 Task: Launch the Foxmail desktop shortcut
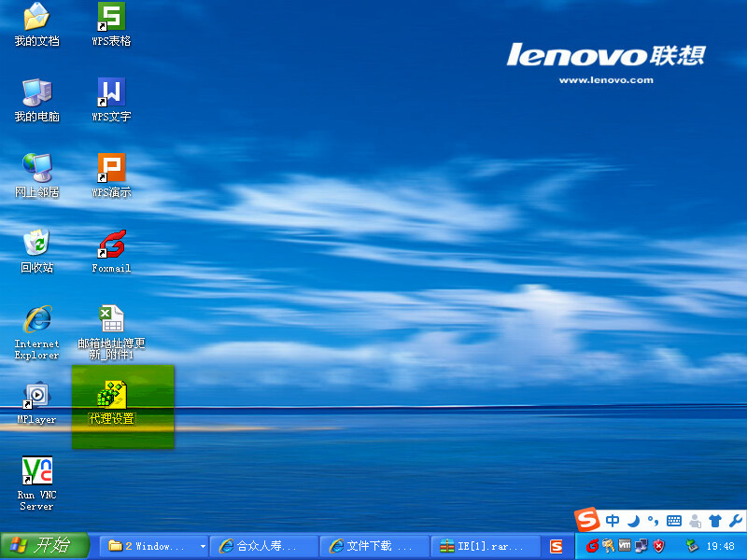pyautogui.click(x=111, y=245)
